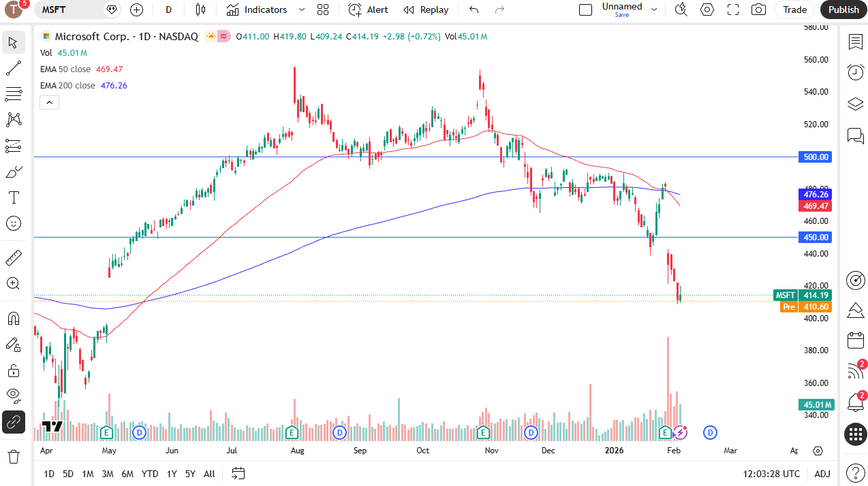
Task: Toggle hide all drawings eye icon
Action: [13, 396]
